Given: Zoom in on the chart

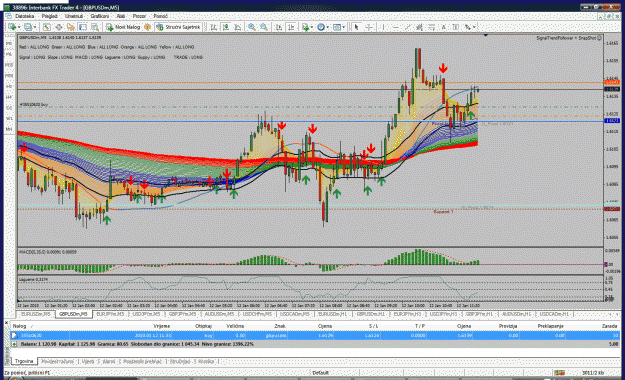Looking at the screenshot, I should [252, 27].
